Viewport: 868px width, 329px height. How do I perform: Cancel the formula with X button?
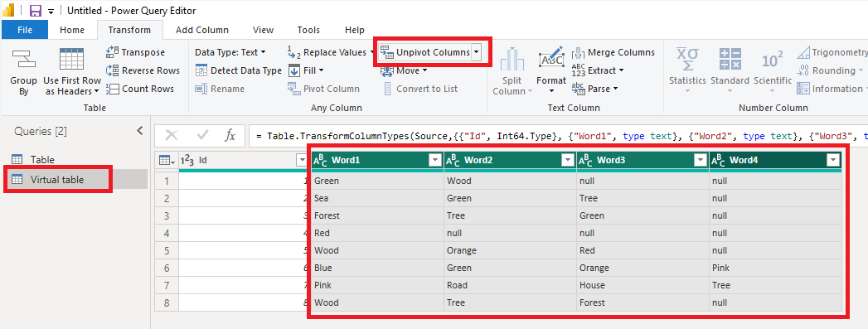(x=172, y=135)
